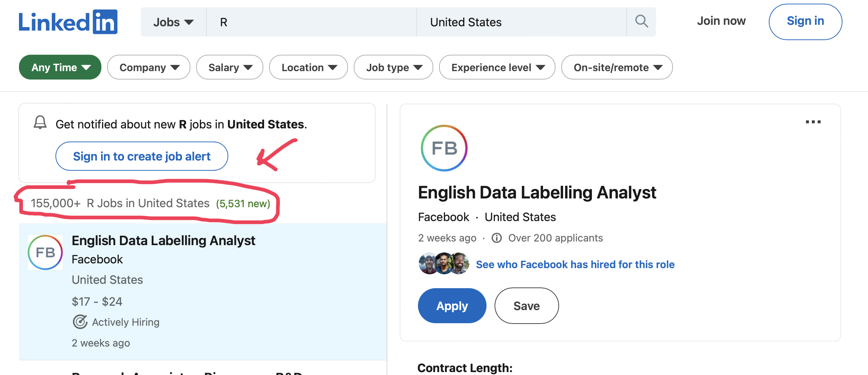Open the Jobs search category dropdown
This screenshot has height=375, width=868.
pos(173,22)
